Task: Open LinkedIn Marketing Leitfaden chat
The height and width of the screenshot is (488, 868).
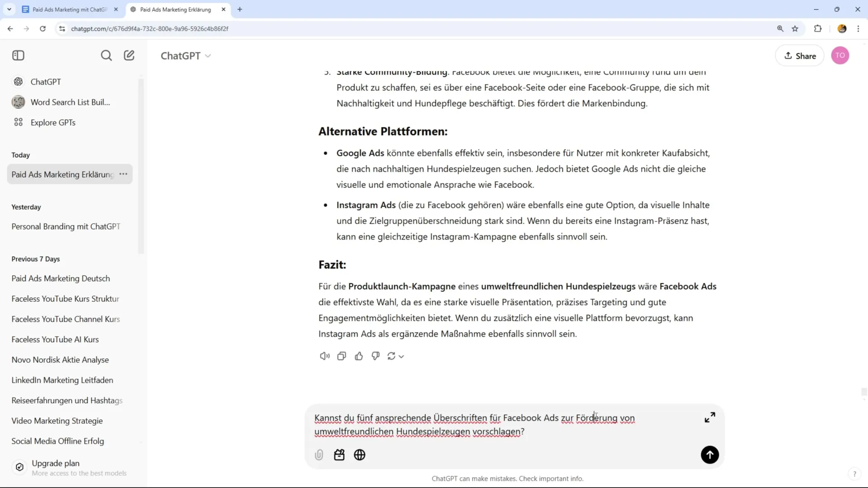Action: [62, 380]
